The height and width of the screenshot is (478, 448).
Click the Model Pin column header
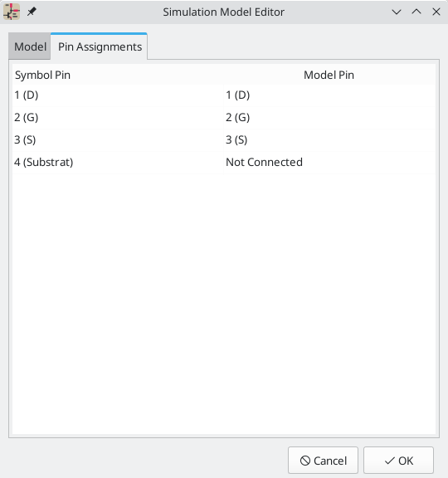tap(329, 75)
